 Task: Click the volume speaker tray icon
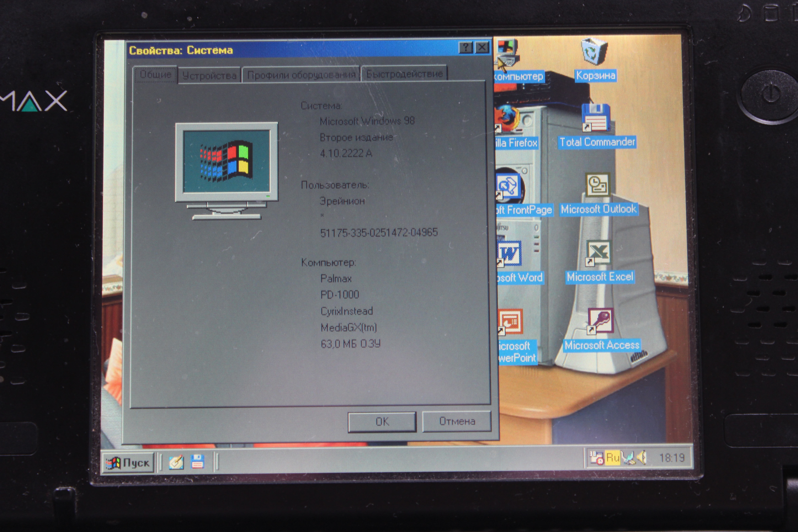pyautogui.click(x=641, y=458)
